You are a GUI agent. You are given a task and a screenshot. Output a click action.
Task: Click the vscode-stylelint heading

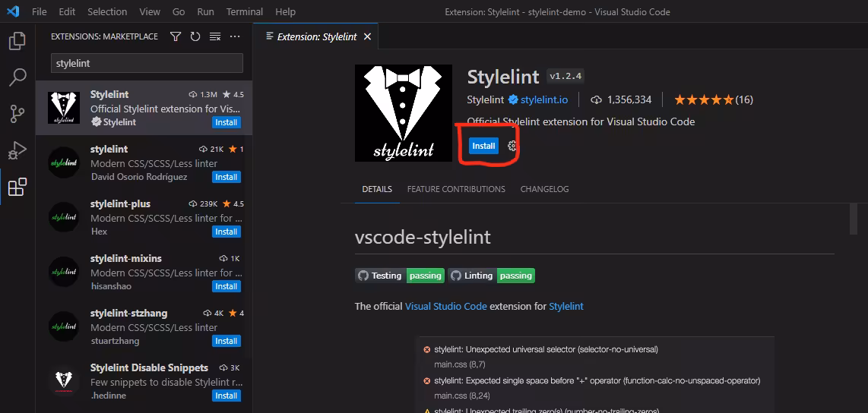[423, 237]
